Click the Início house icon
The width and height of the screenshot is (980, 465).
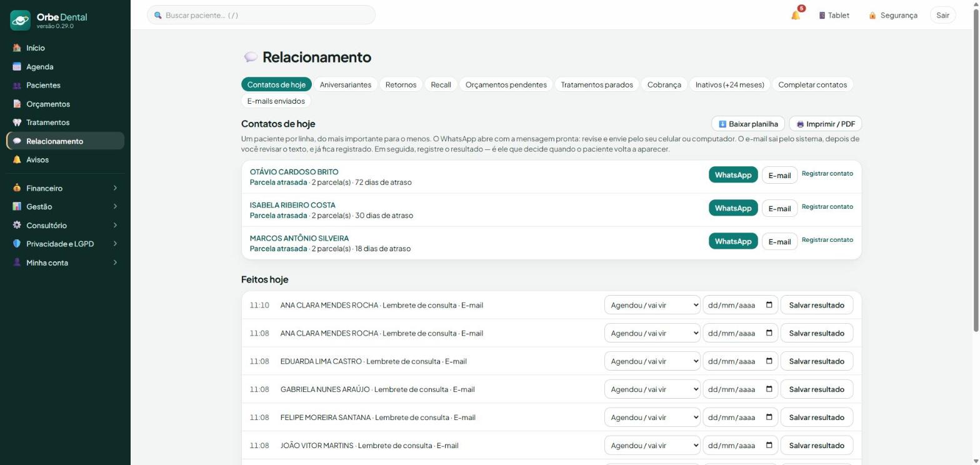tap(17, 48)
